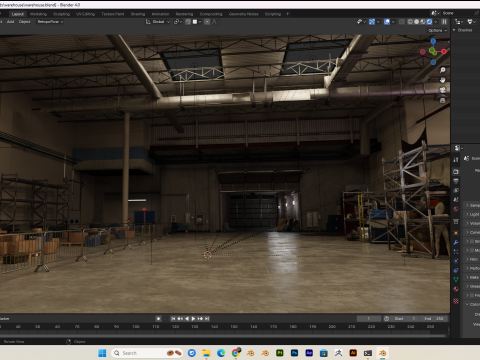Toggle auto keying record button in timeline

158,319
